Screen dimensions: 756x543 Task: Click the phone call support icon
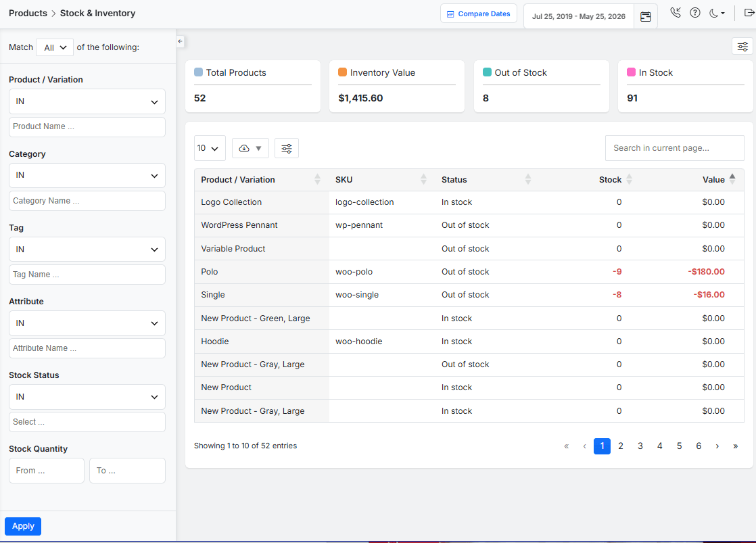[x=676, y=13]
